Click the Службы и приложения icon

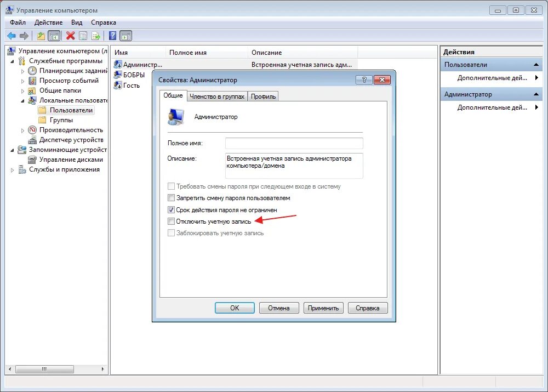coord(22,169)
